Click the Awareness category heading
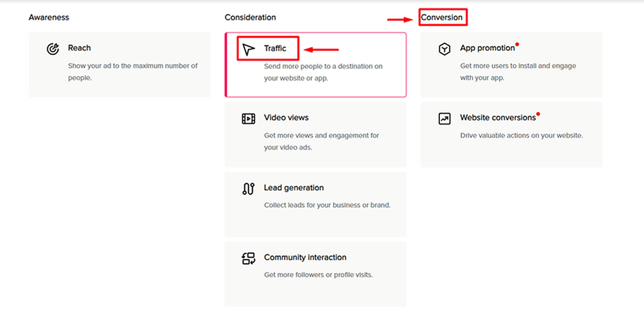644x324 pixels. pos(49,17)
